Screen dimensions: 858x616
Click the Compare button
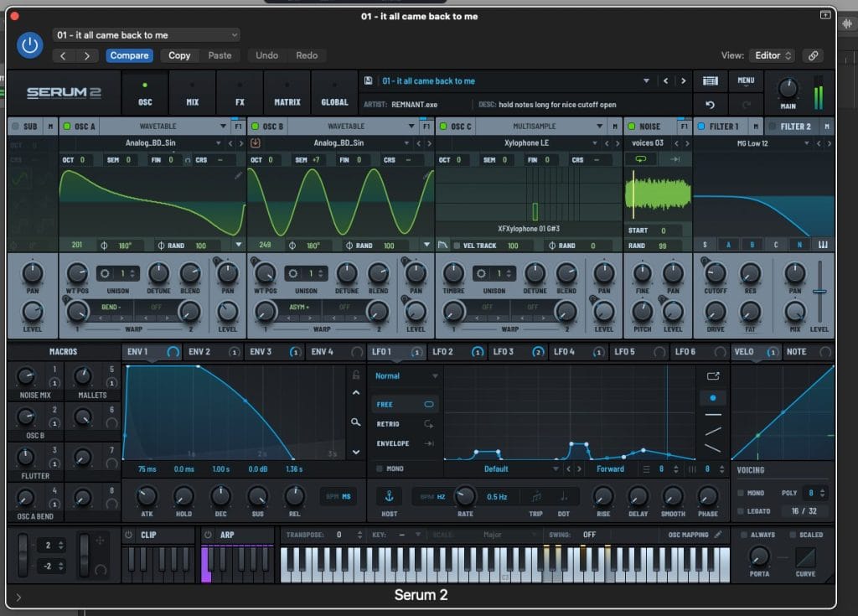click(x=129, y=55)
